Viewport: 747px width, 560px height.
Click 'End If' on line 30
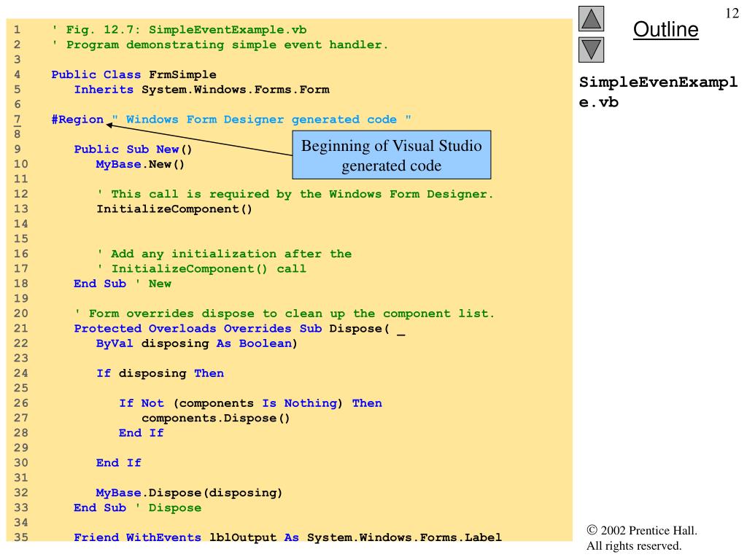coord(119,463)
